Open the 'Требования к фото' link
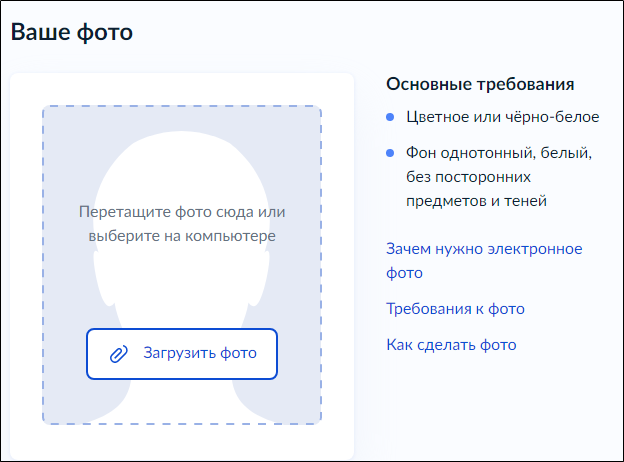Viewport: 624px width, 462px height. 455,309
